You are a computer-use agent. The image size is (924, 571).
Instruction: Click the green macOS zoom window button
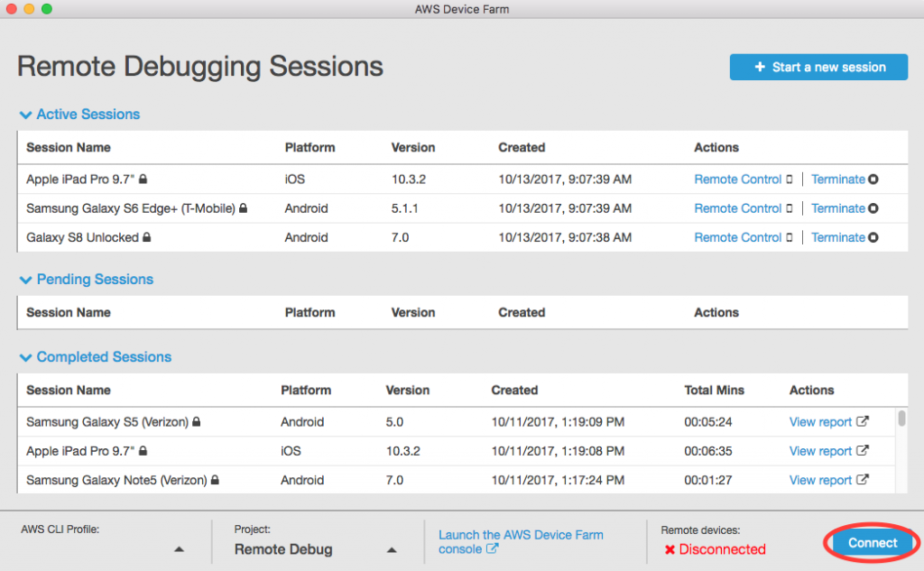47,9
